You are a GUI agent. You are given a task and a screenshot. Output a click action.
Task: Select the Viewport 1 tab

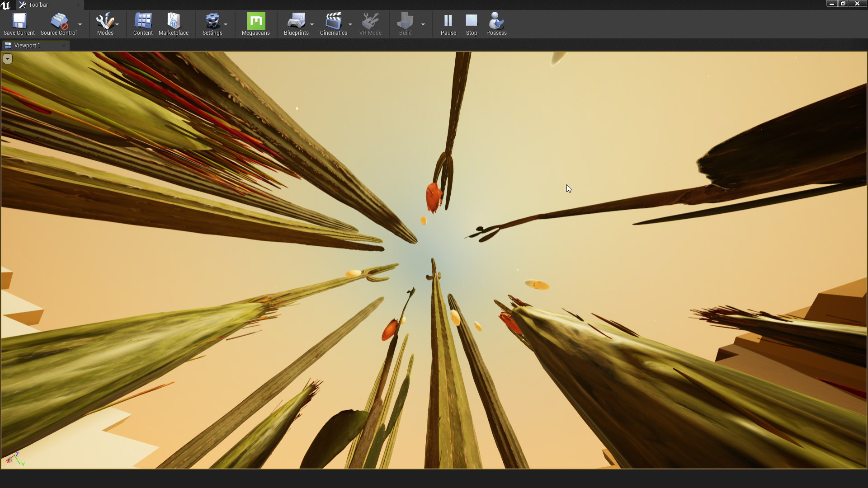point(27,46)
